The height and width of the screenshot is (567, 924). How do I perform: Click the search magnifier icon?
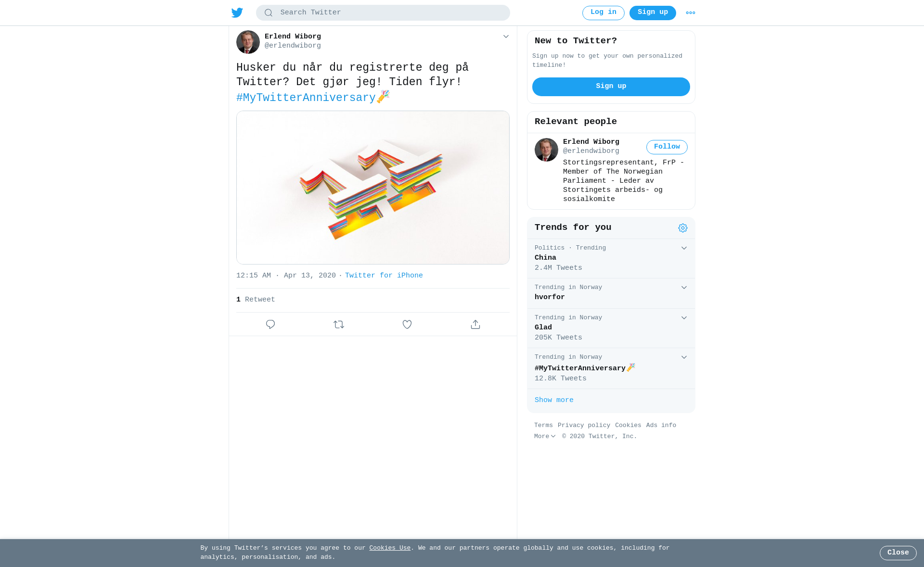(x=269, y=13)
